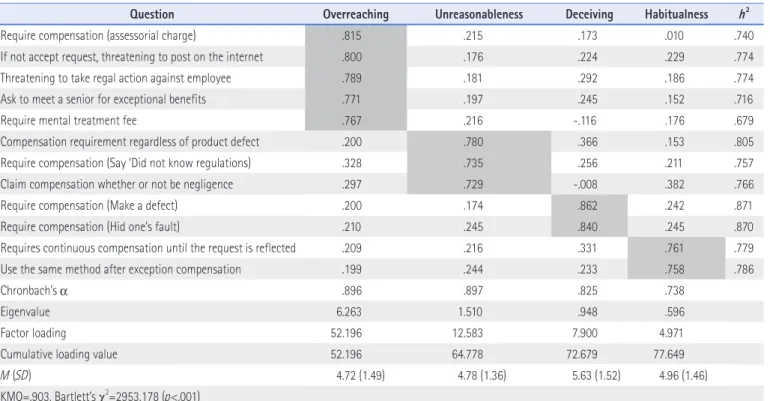Click the 7.900 factor loading value
Screen dimensions: 770x401
[585, 333]
